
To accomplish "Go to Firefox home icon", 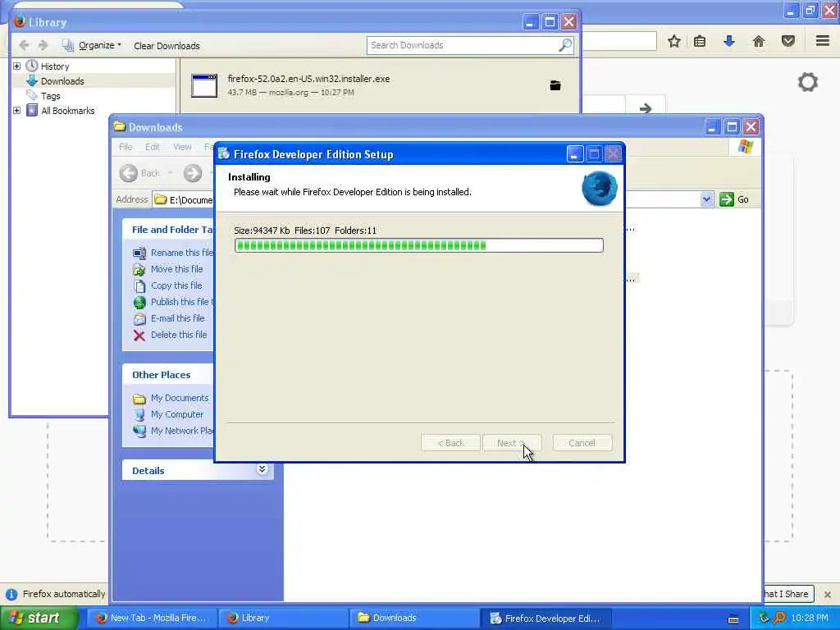I will pyautogui.click(x=759, y=41).
